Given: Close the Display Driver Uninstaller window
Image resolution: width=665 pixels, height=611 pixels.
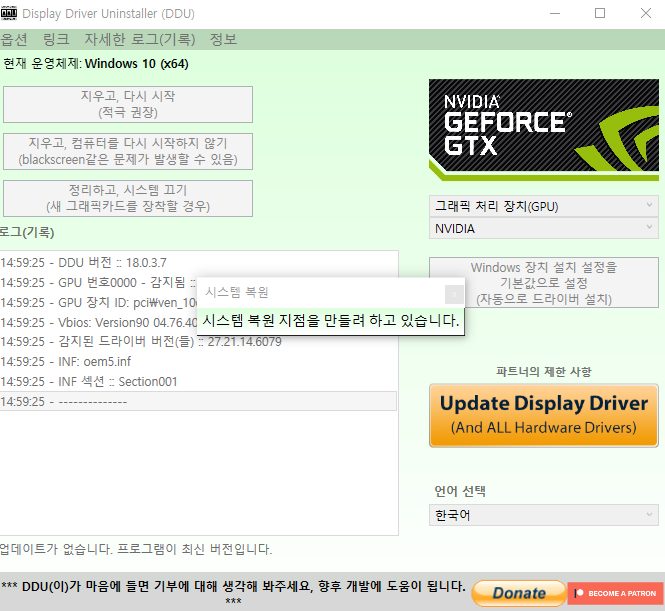Looking at the screenshot, I should coord(645,14).
